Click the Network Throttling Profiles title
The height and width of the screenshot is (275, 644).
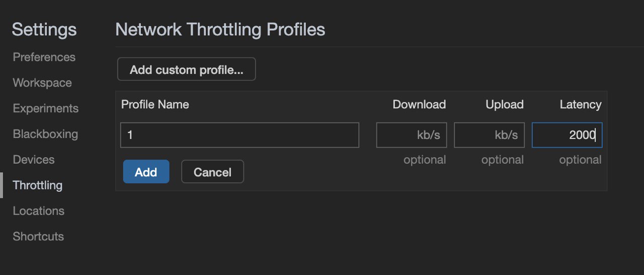pos(220,30)
